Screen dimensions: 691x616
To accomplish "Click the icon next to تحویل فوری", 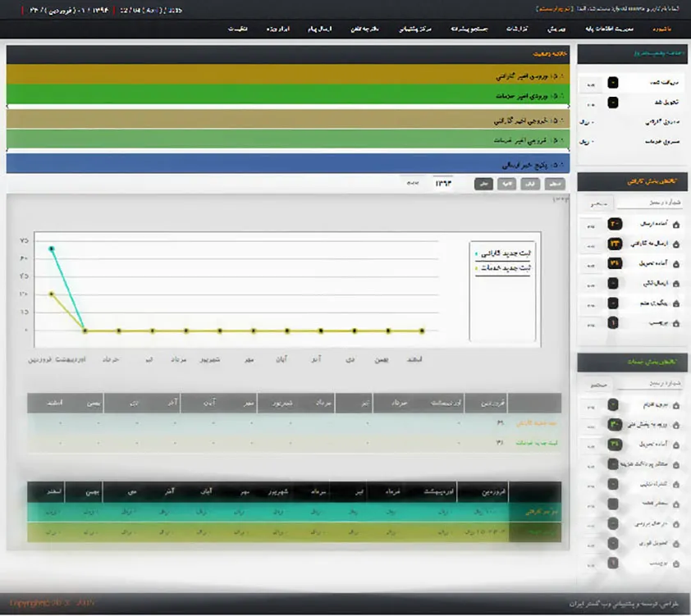I will tap(676, 543).
